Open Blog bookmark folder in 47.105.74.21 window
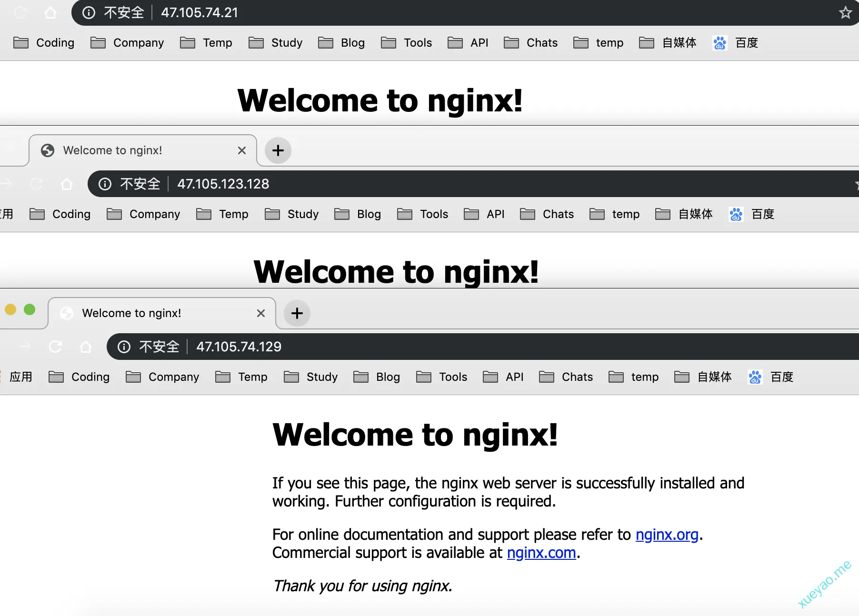Screen dimensions: 859x616 tap(341, 43)
